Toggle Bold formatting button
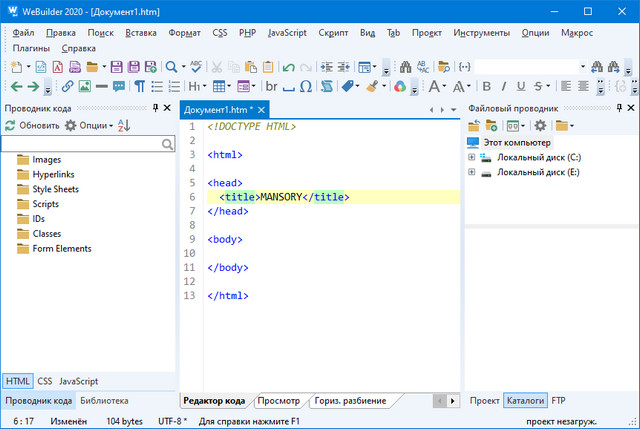Image resolution: width=640 pixels, height=429 pixels. 485,87
